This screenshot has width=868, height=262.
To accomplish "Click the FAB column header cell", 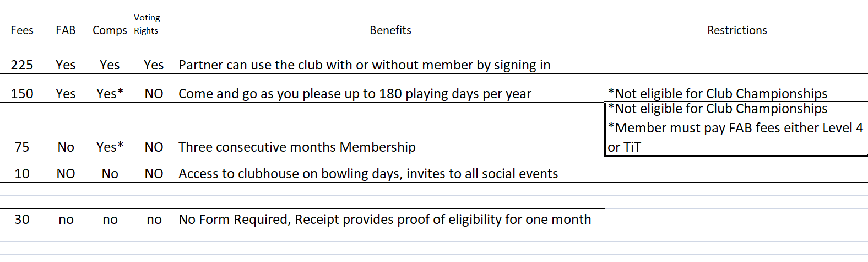I will 66,30.
